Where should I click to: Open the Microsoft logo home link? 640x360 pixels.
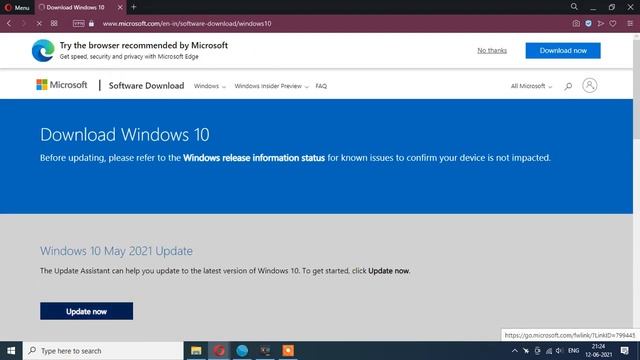(62, 85)
